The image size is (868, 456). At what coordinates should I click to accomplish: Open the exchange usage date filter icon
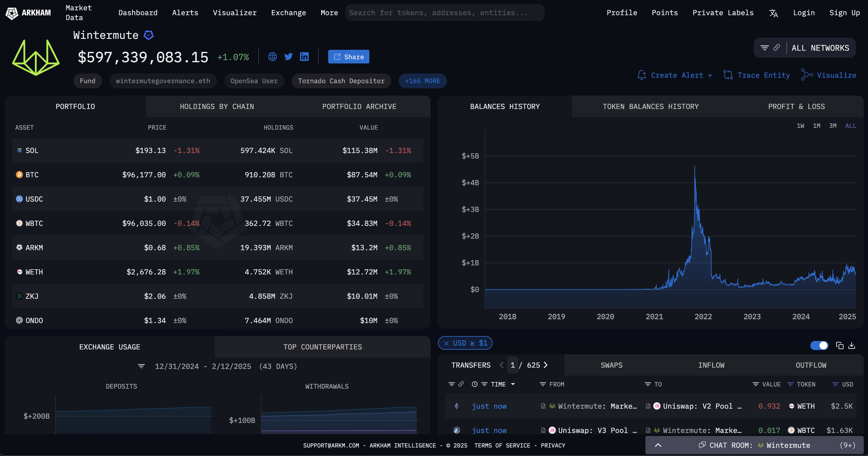141,366
